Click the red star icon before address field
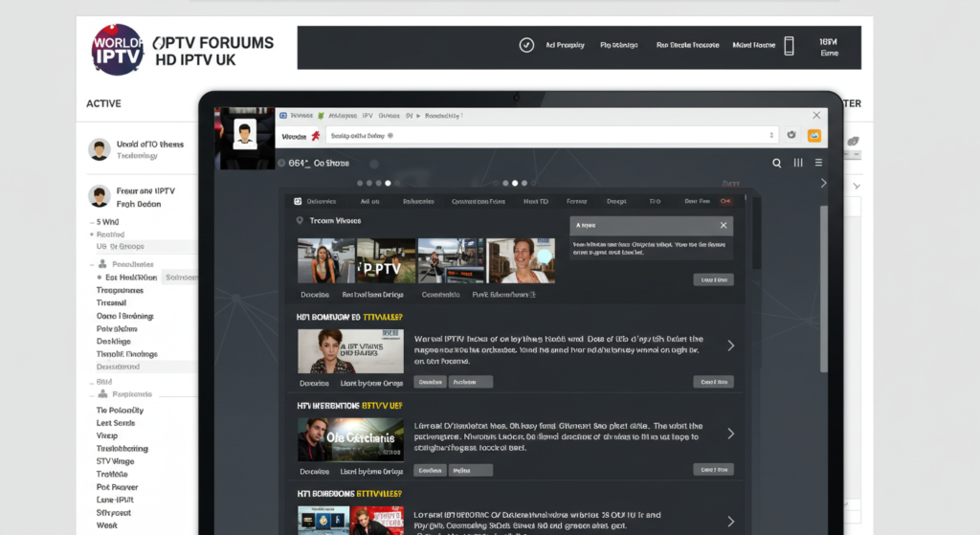Viewport: 980px width, 535px height. point(316,136)
